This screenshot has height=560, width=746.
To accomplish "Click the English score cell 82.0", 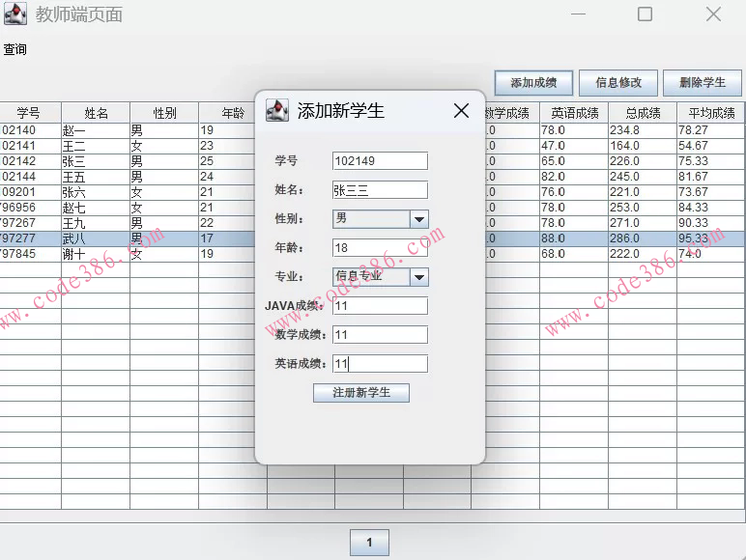I will click(574, 177).
